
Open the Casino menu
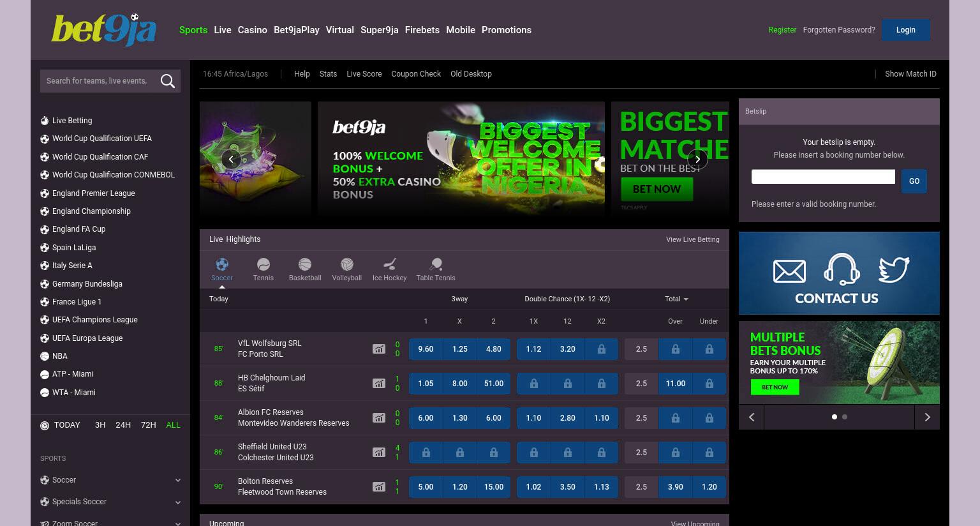pos(253,30)
